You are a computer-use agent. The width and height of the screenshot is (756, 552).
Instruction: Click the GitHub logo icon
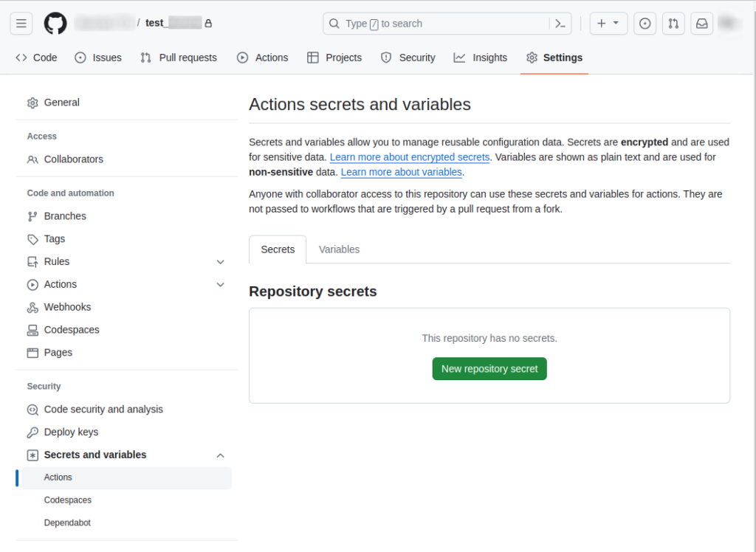tap(55, 24)
